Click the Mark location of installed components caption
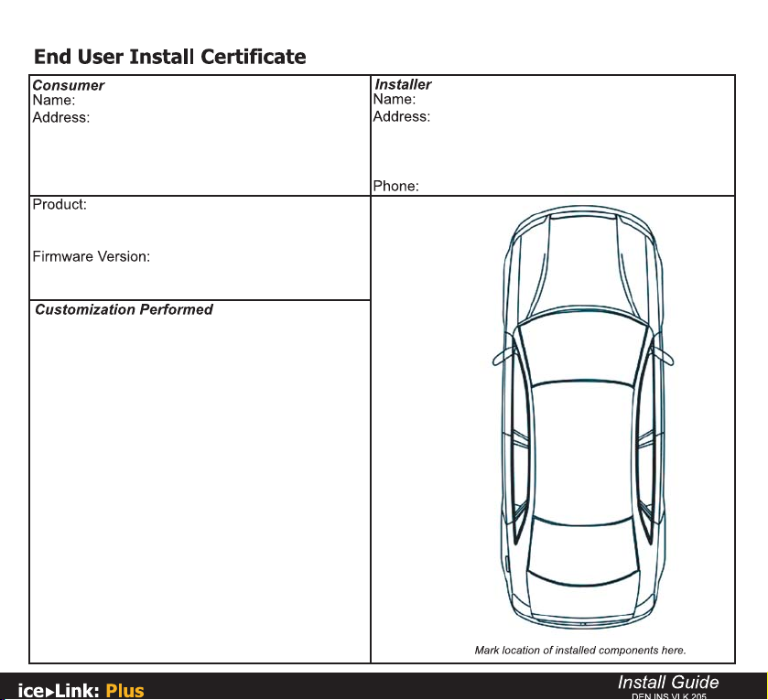 pos(580,650)
